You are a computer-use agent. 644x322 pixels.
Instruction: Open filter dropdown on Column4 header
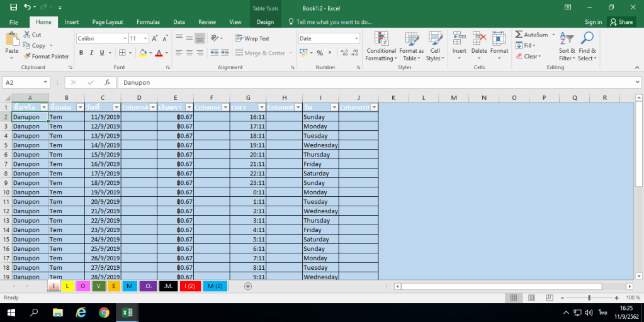(x=152, y=108)
